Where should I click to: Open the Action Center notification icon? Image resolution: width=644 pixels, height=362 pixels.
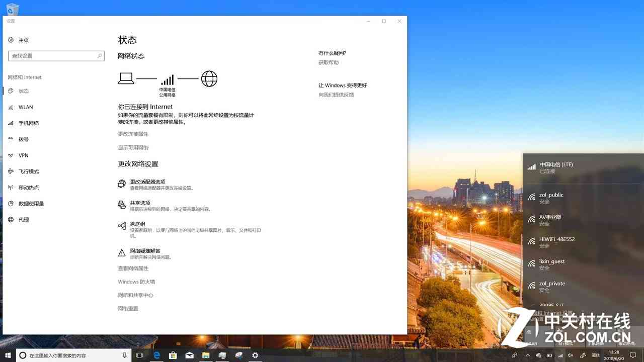pos(633,355)
